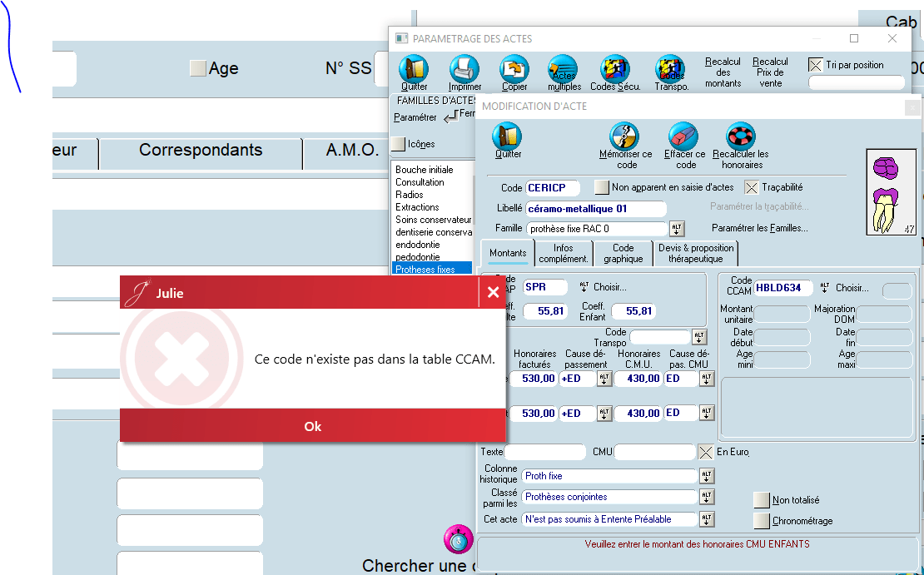Click Effacer ce code eraser icon
Screen dimensions: 924x575
tap(683, 136)
